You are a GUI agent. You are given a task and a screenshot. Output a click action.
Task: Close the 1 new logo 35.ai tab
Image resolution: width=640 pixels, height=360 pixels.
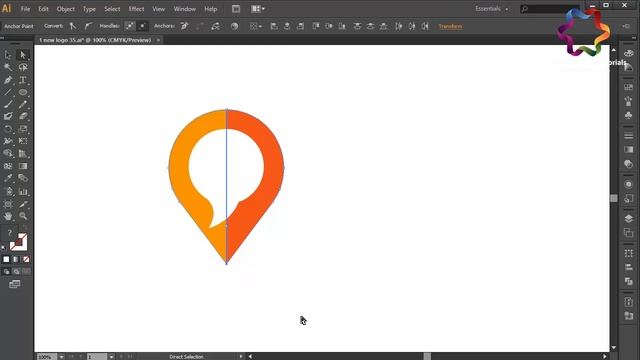(x=158, y=40)
